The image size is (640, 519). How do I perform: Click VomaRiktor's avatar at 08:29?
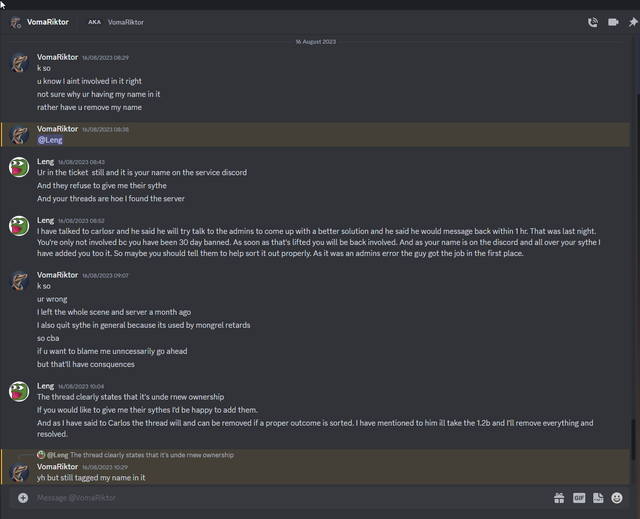pos(19,63)
